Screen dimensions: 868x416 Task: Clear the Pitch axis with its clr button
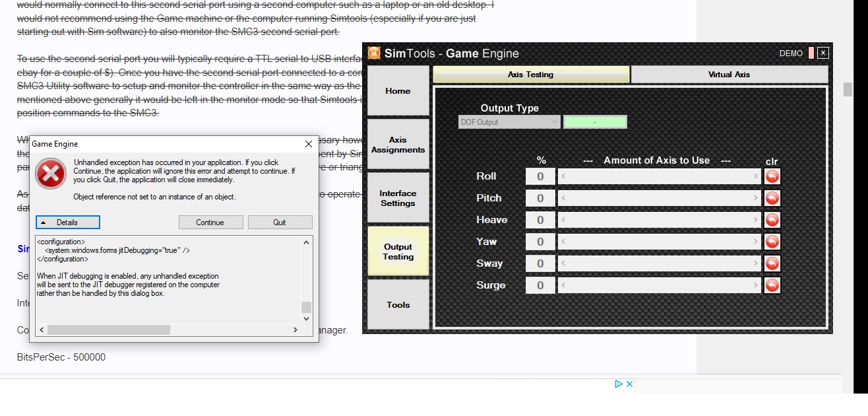tap(772, 198)
